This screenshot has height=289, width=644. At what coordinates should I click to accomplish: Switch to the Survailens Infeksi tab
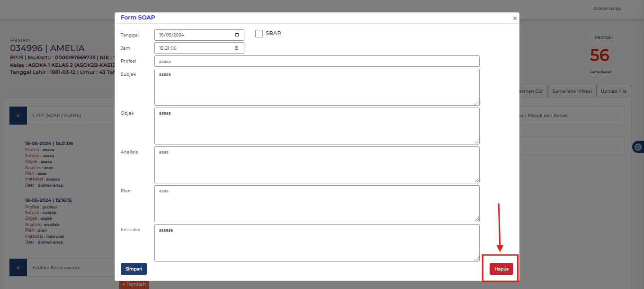(x=572, y=91)
